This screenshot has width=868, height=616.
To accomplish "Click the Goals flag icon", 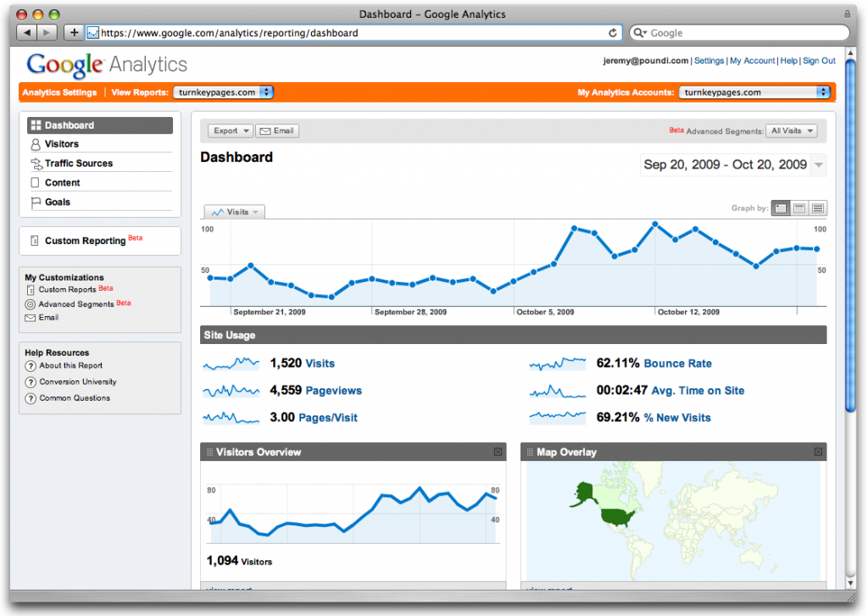I will click(36, 202).
